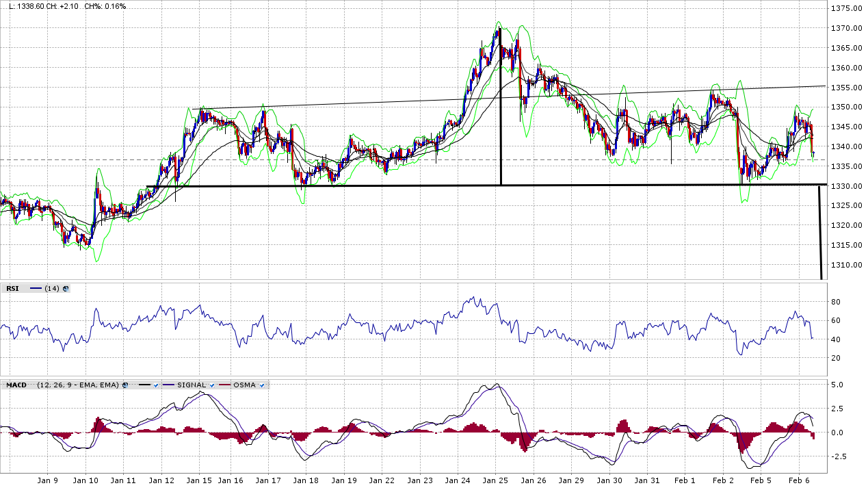Click the MACD settings globe icon

tap(124, 385)
